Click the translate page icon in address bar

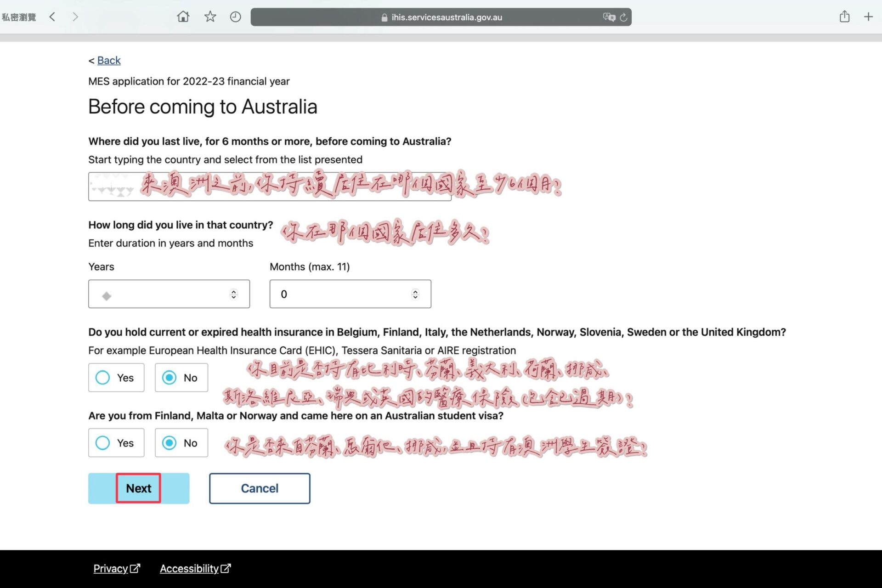click(x=609, y=17)
